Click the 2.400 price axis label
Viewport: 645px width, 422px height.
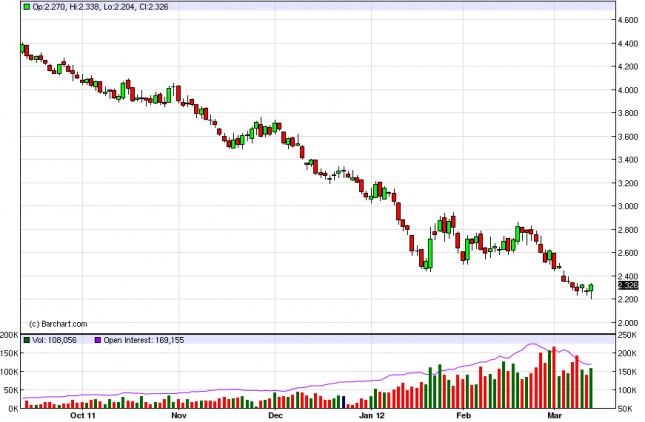pos(628,276)
